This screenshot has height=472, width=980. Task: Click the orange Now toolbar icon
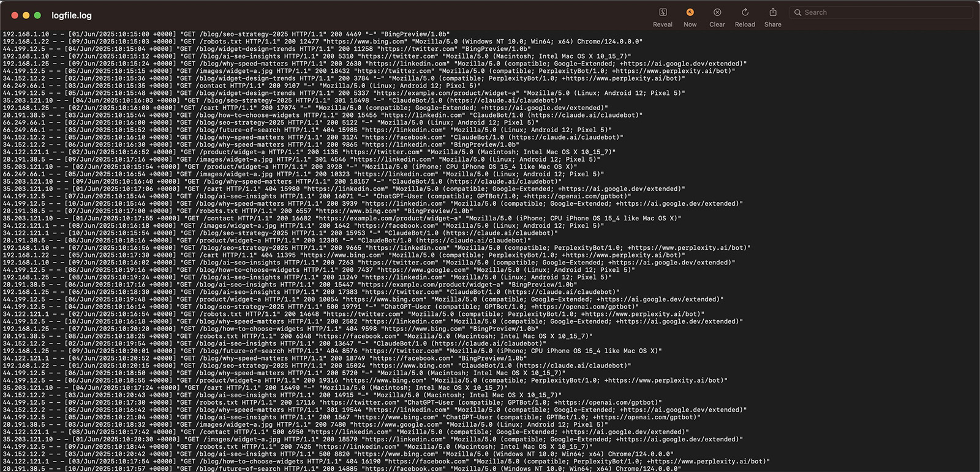tap(690, 12)
